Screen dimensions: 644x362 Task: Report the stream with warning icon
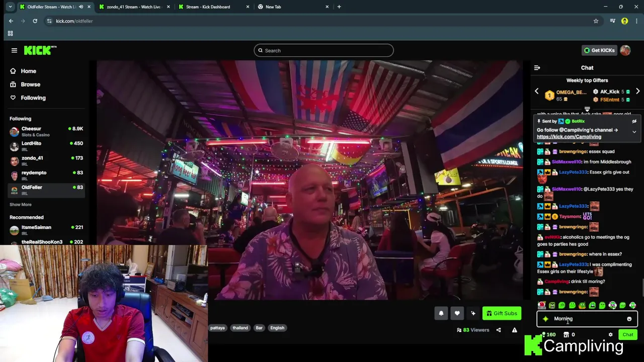pyautogui.click(x=514, y=330)
